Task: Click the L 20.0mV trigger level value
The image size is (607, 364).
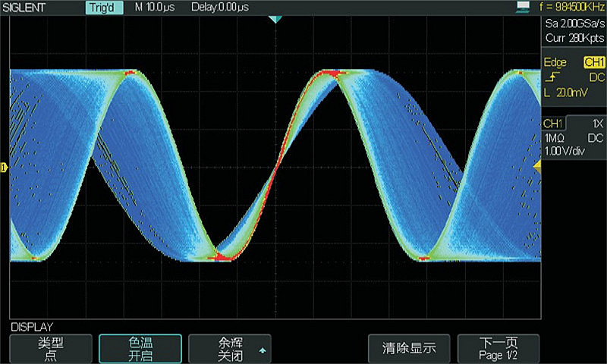Action: click(x=563, y=92)
